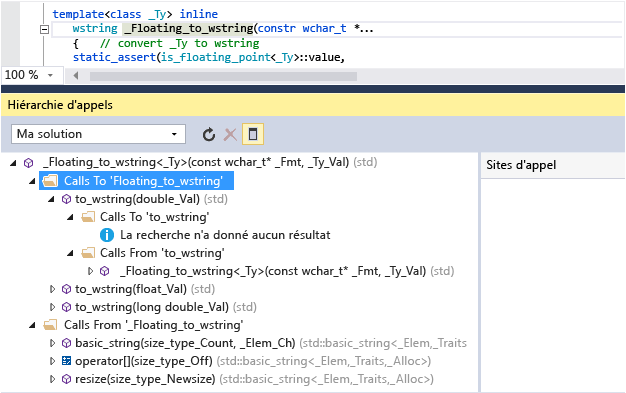Collapse the to_wstring(double_Val) node

51,199
